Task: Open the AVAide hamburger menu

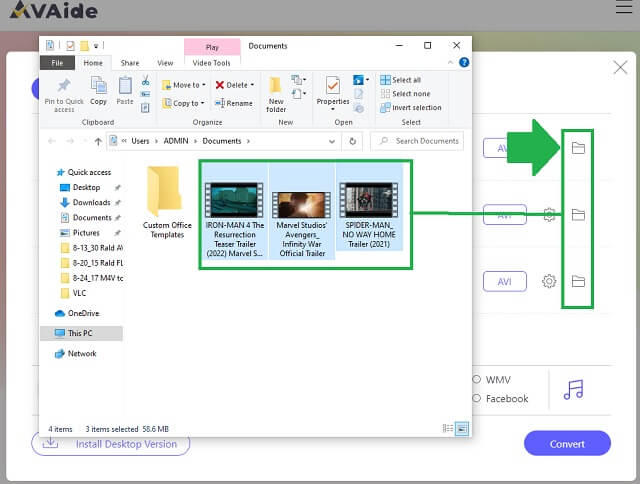Action: 624,7
